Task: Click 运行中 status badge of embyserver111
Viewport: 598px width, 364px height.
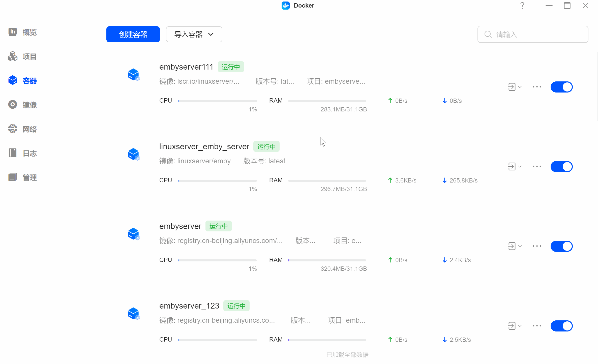Action: [x=231, y=67]
